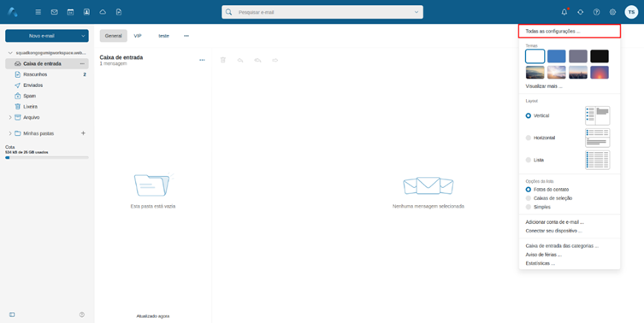Image resolution: width=644 pixels, height=323 pixels.
Task: Expand the Arquivo folder chevron
Action: click(x=10, y=117)
